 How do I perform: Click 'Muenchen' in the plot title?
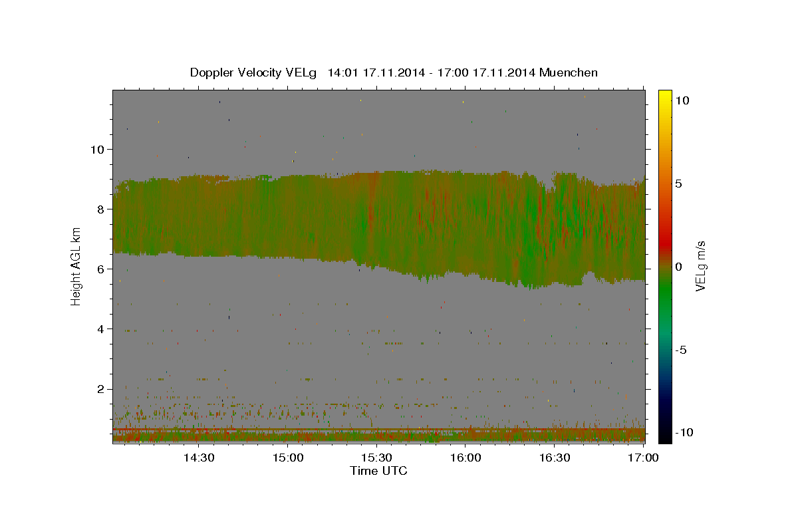[x=569, y=72]
